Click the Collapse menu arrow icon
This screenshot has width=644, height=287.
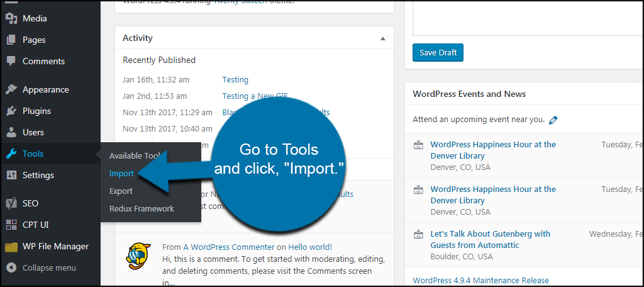pos(11,267)
